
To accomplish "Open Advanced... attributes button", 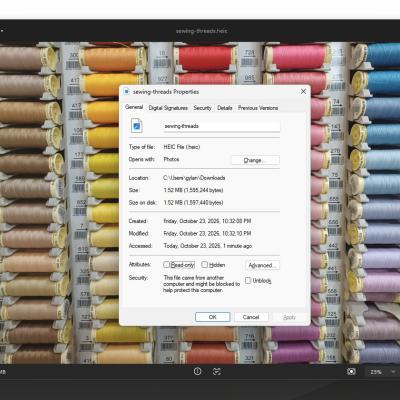I will point(262,265).
